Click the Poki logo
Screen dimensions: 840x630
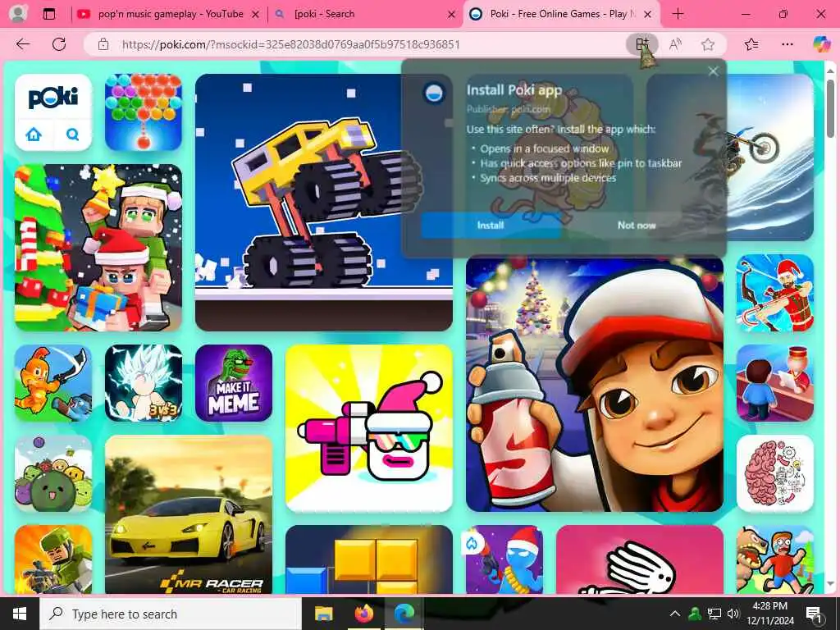pyautogui.click(x=53, y=98)
